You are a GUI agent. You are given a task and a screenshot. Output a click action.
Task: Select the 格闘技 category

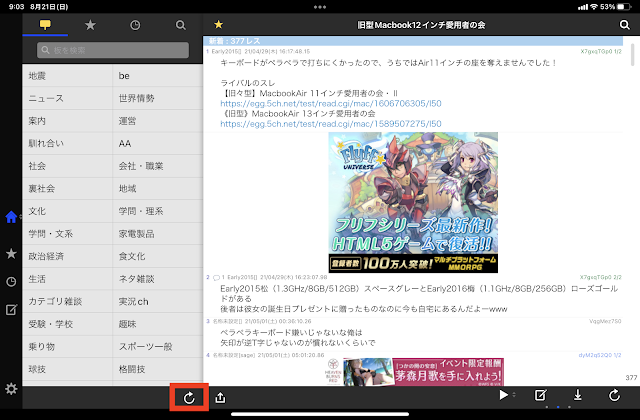(x=158, y=369)
